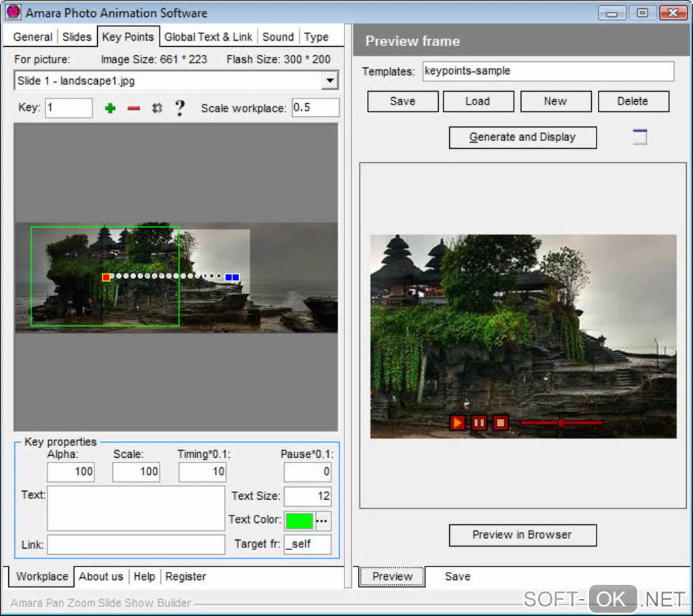Click the green plus add key icon

click(x=110, y=108)
